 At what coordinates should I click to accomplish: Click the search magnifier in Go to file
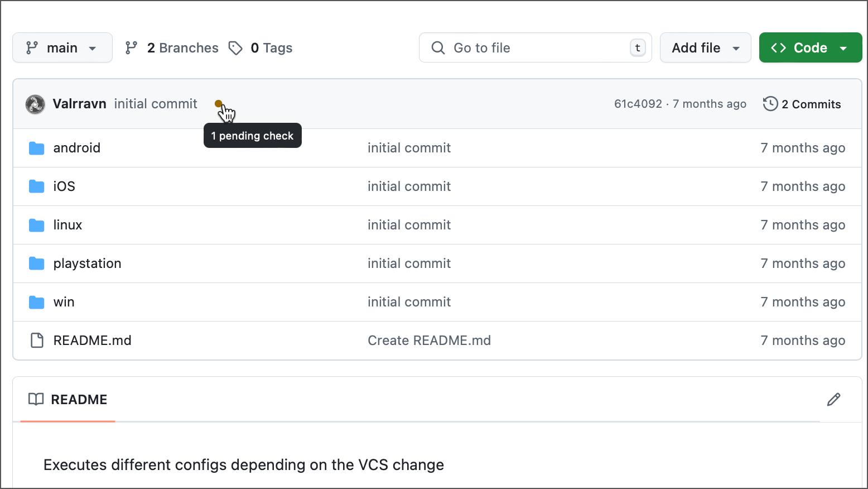[x=438, y=47]
